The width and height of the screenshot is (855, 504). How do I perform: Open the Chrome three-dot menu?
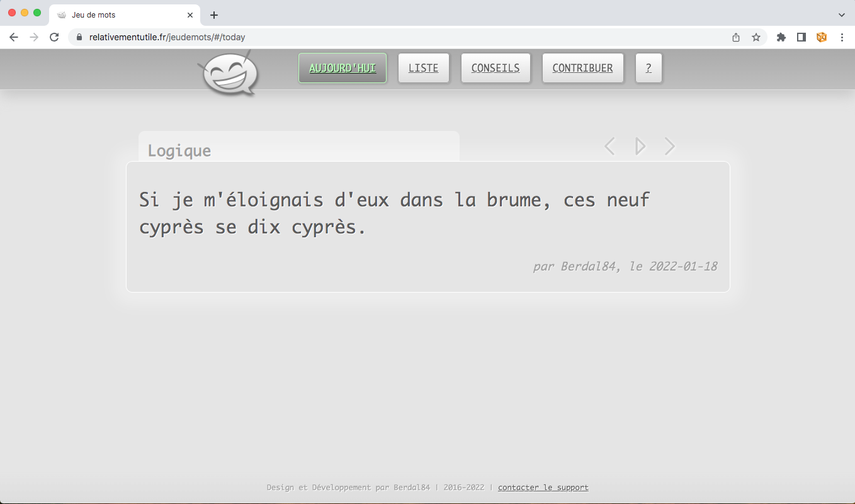pyautogui.click(x=842, y=37)
